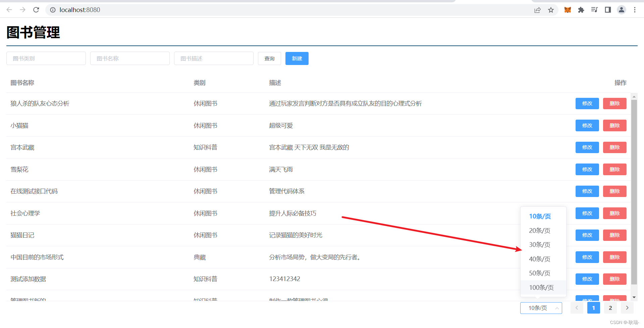Click 修改 for 小猫猫 row
This screenshot has width=644, height=328.
click(587, 126)
